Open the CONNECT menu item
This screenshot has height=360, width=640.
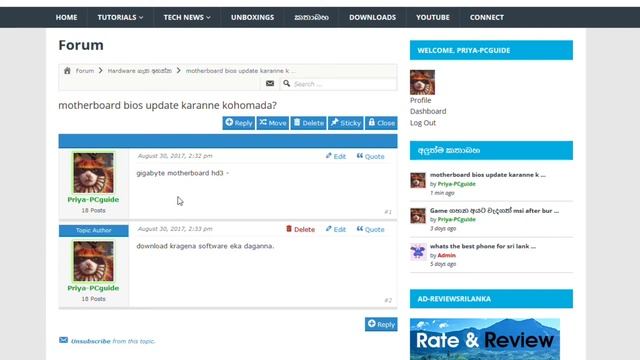pos(487,18)
